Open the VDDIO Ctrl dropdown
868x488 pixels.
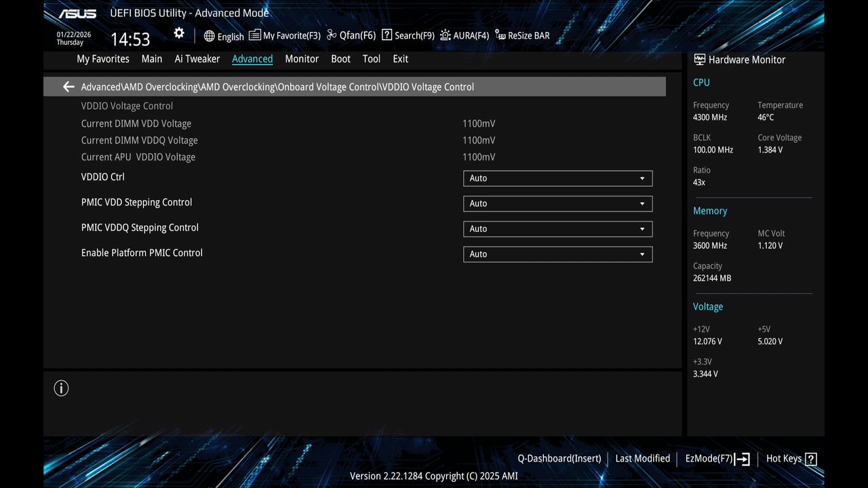point(557,178)
